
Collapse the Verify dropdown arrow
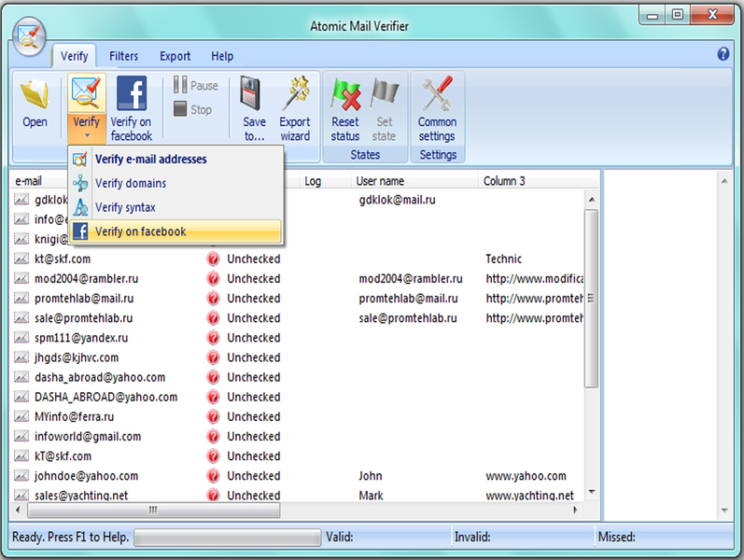click(87, 136)
